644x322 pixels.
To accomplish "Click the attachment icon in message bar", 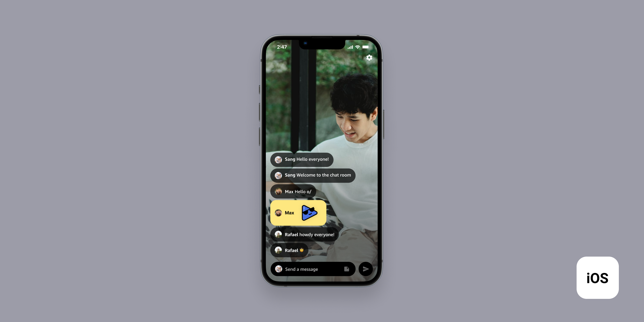I will pos(347,269).
